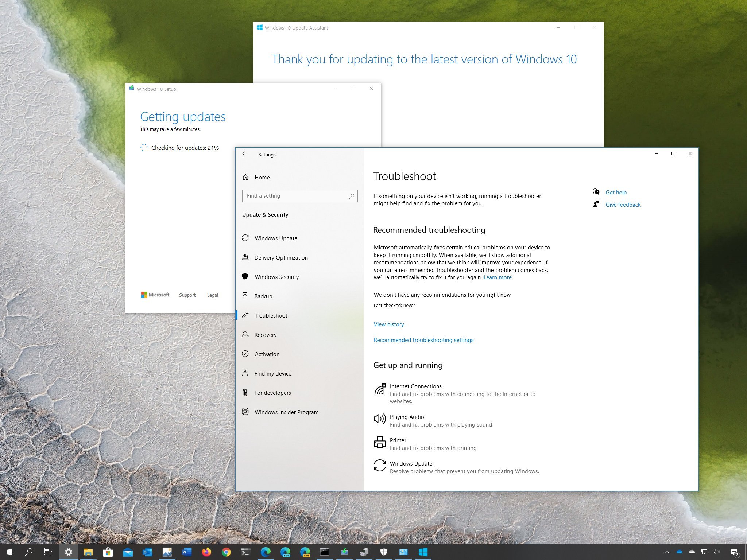Click the Playing Audio troubleshooter icon
The height and width of the screenshot is (560, 747).
(x=379, y=420)
